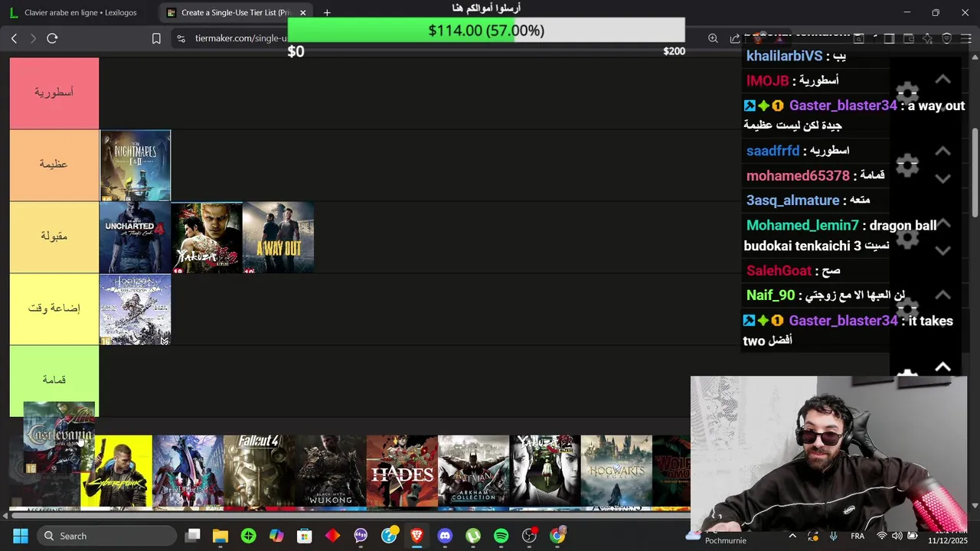Select the orange عظيمة tier label

pyautogui.click(x=54, y=165)
